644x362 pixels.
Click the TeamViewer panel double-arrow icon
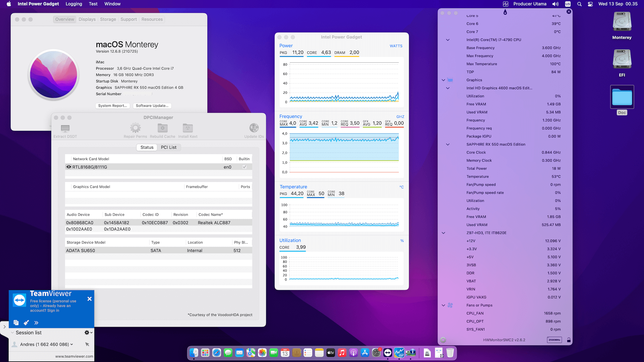pyautogui.click(x=36, y=322)
